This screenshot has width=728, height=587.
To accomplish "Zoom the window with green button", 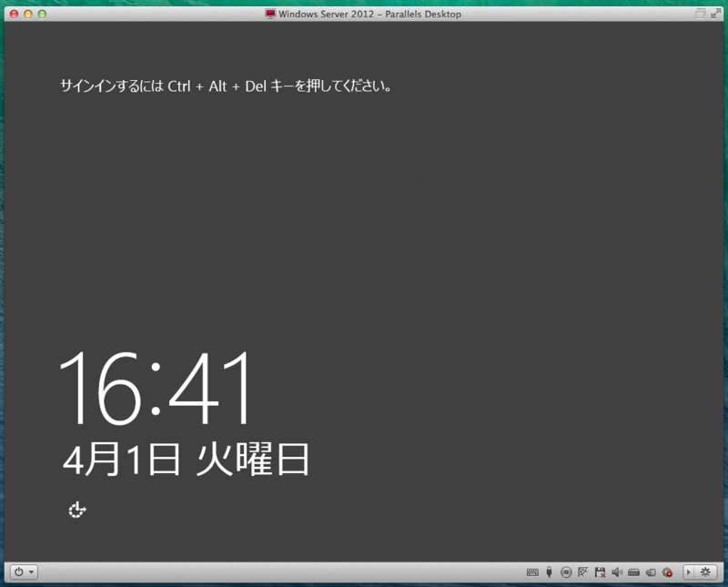I will [x=42, y=14].
